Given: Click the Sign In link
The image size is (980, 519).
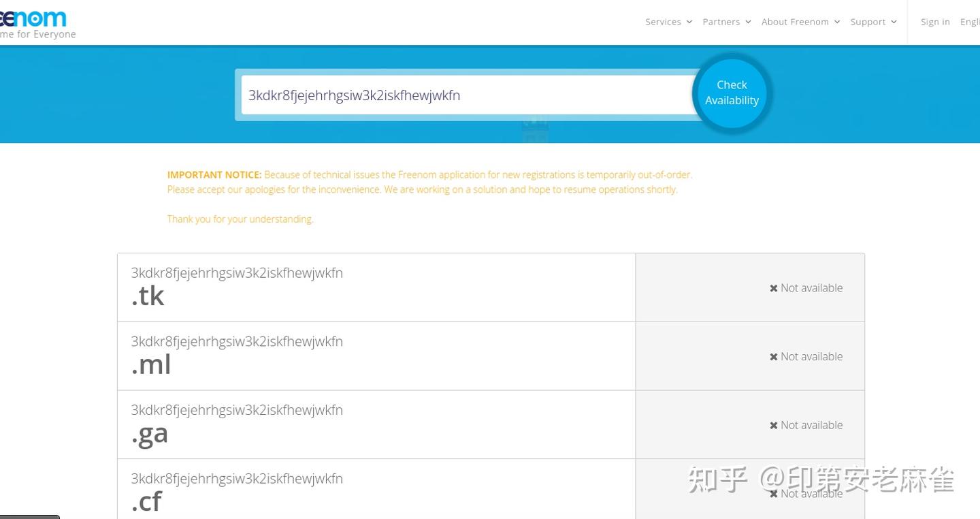Looking at the screenshot, I should [x=934, y=21].
